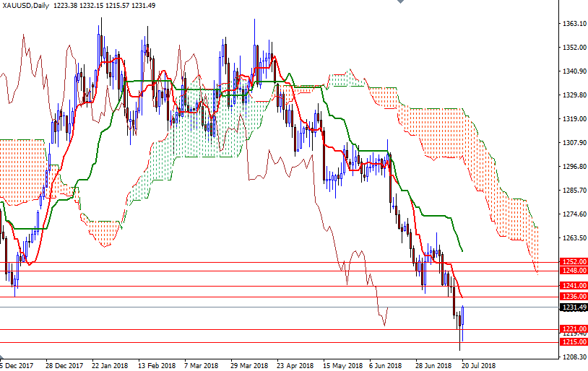
Task: Click the 29 Mar 2018 date label
Action: click(x=249, y=365)
